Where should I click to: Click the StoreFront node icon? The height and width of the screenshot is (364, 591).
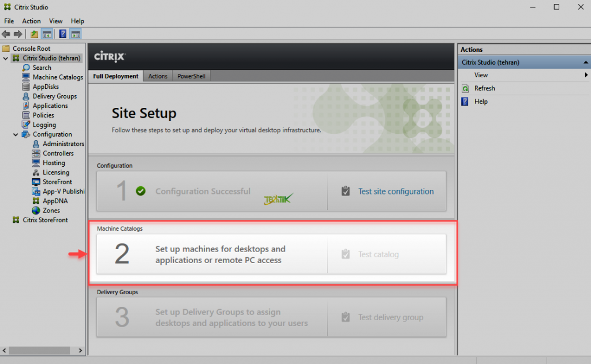(x=36, y=182)
